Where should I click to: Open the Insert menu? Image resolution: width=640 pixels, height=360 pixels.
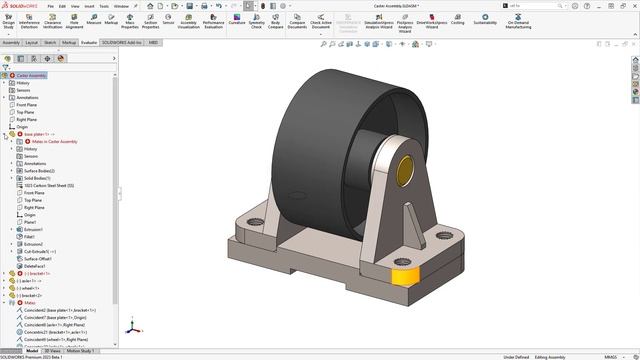pos(89,6)
